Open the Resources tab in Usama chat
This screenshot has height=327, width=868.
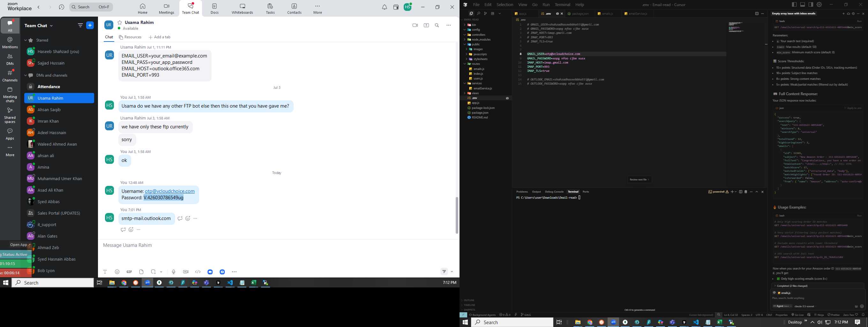tap(130, 37)
